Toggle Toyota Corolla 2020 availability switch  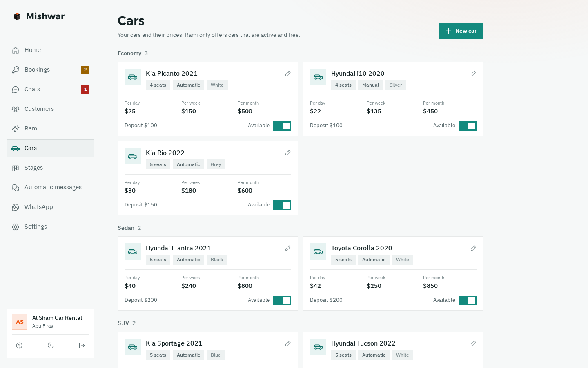point(468,301)
